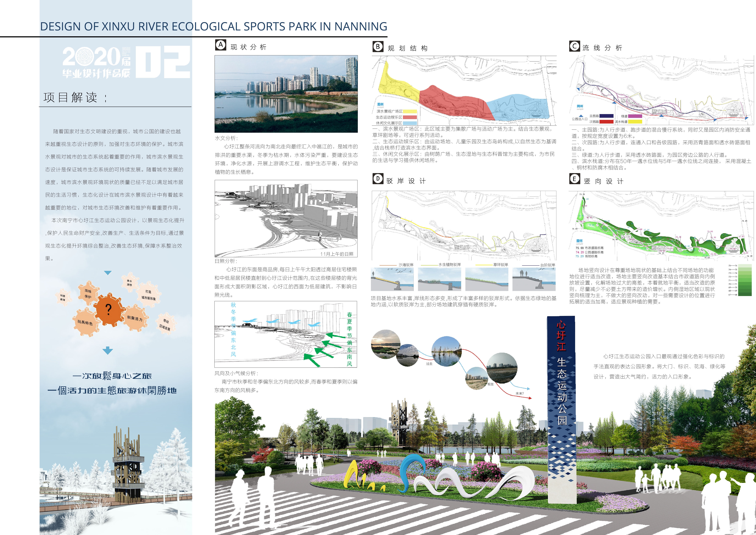Screen dimensions: 756x535
Task: Click the 一次放松身心之旅 slogan
Action: [x=112, y=376]
